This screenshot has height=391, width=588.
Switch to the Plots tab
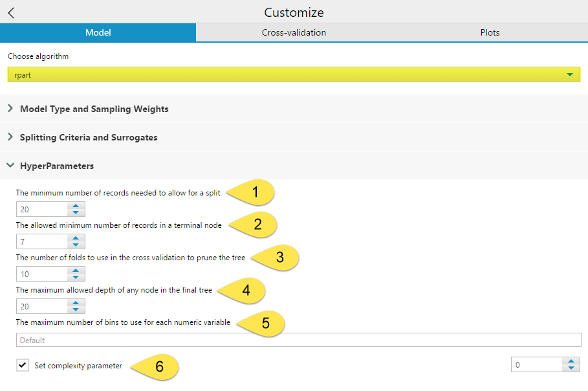point(490,32)
